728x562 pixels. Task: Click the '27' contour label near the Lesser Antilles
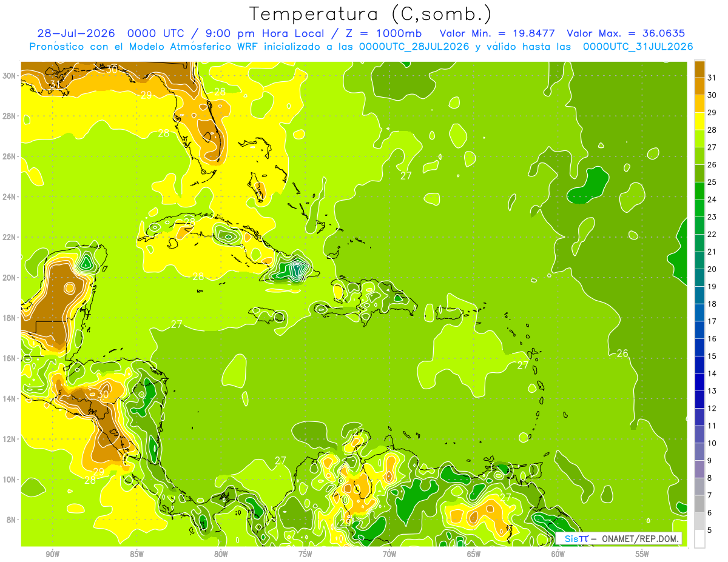(523, 365)
